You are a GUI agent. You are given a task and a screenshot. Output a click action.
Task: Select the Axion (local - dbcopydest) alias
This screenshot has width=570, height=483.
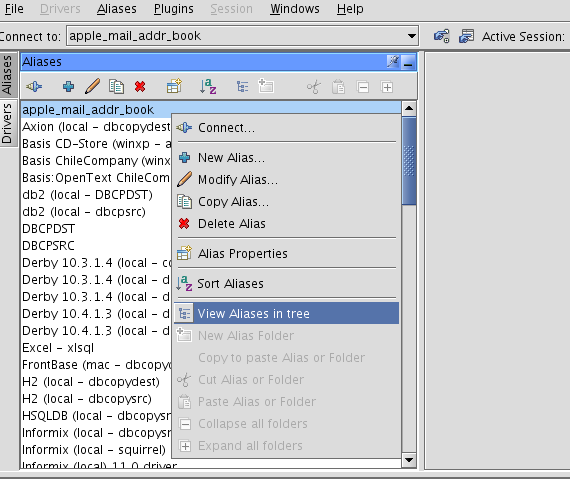click(96, 127)
